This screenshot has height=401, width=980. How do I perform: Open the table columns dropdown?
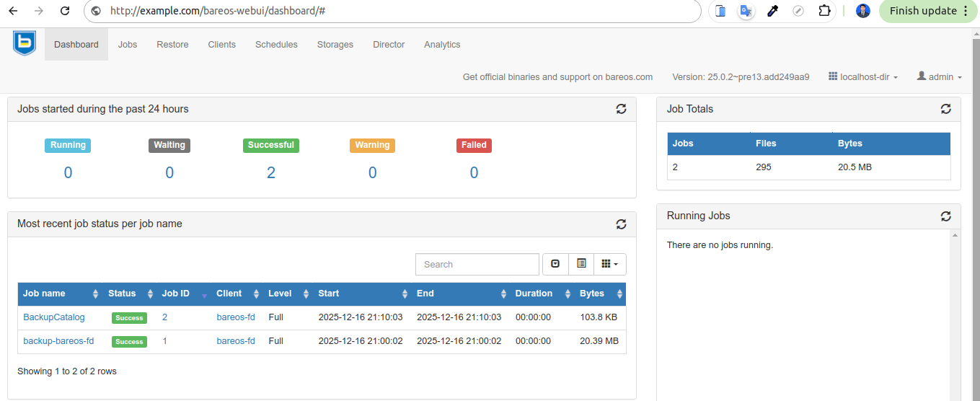pos(610,264)
